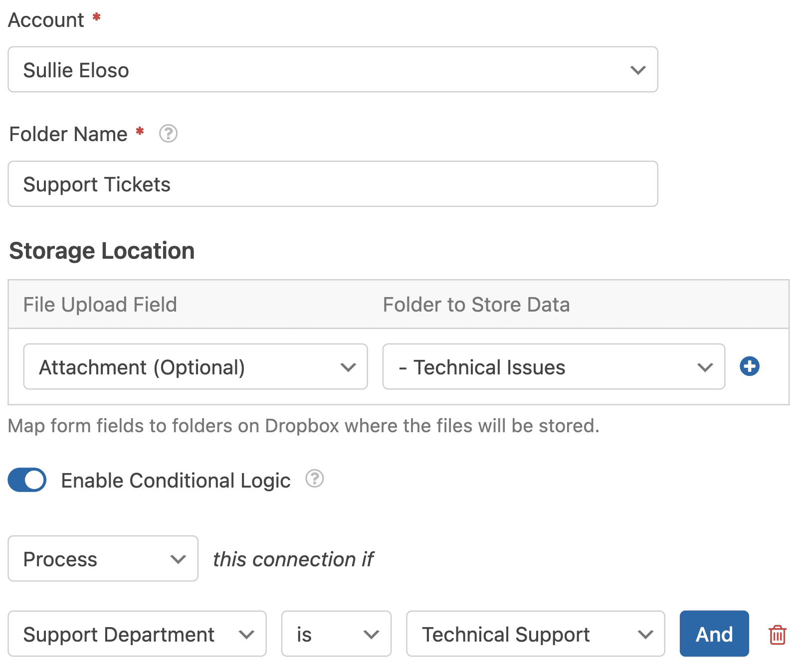This screenshot has height=672, width=798.
Task: Open the "is" operator dropdown
Action: point(336,634)
